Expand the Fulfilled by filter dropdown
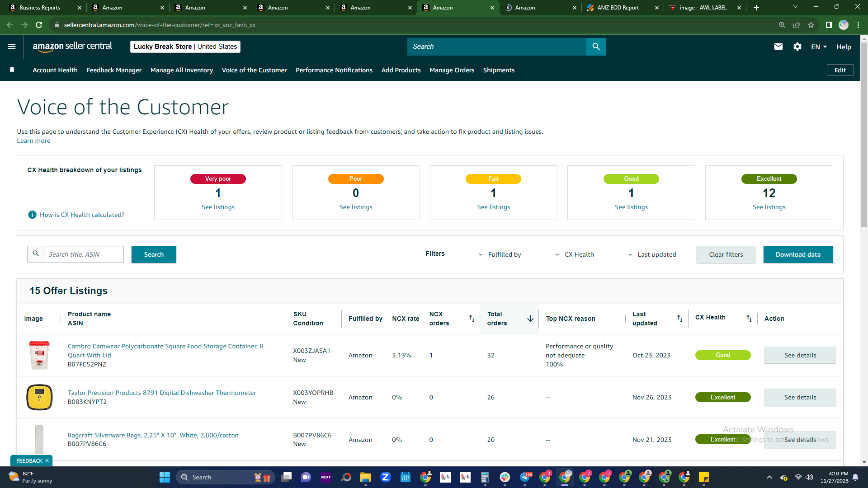Screen dimensions: 868x488 [x=500, y=254]
